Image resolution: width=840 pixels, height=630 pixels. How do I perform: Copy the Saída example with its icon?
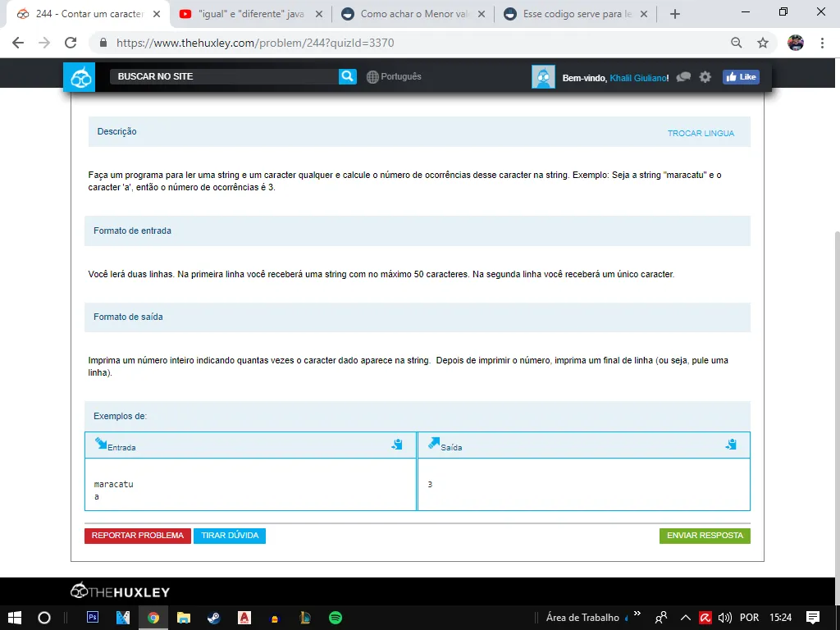[731, 445]
